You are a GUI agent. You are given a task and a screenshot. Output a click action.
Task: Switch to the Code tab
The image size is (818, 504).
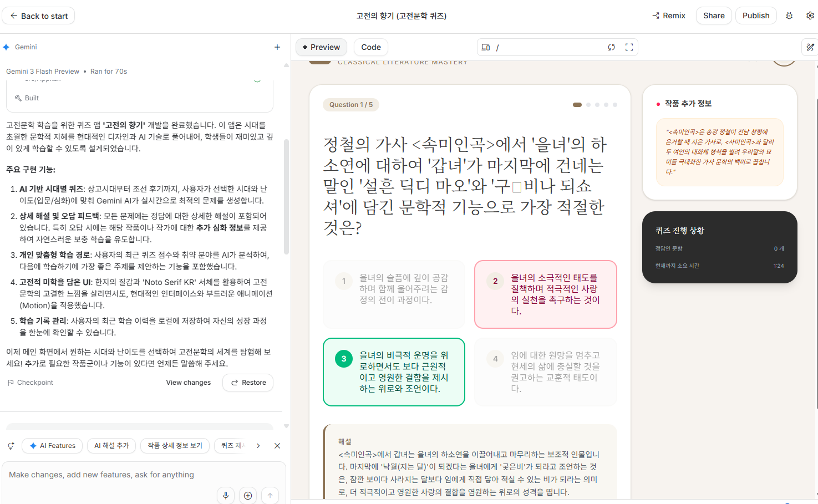pos(371,47)
